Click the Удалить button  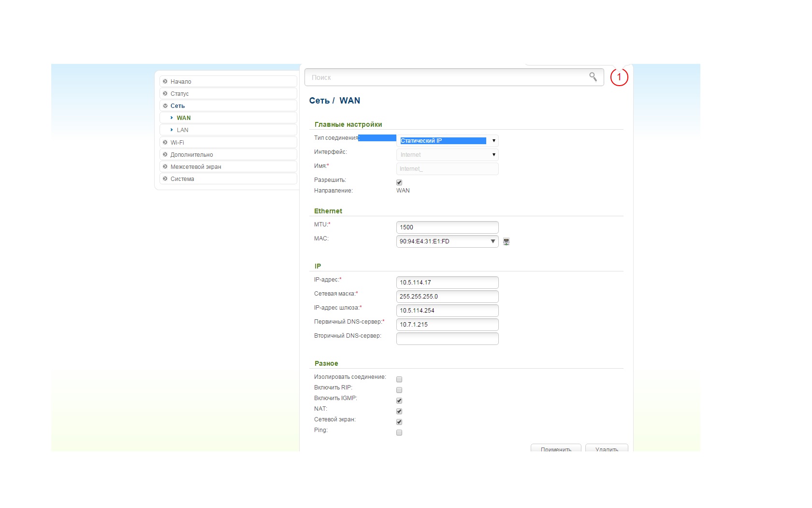pyautogui.click(x=607, y=448)
